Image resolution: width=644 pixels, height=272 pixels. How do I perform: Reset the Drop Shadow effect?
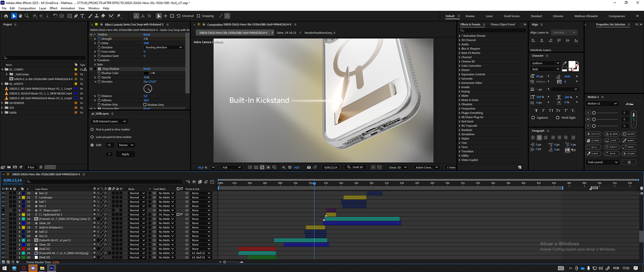tap(147, 69)
